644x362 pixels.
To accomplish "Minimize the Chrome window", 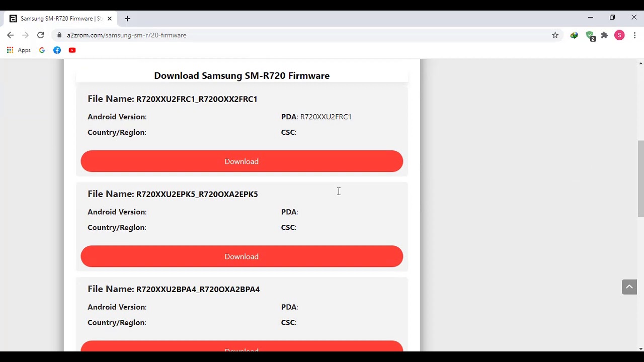I will click(x=591, y=18).
